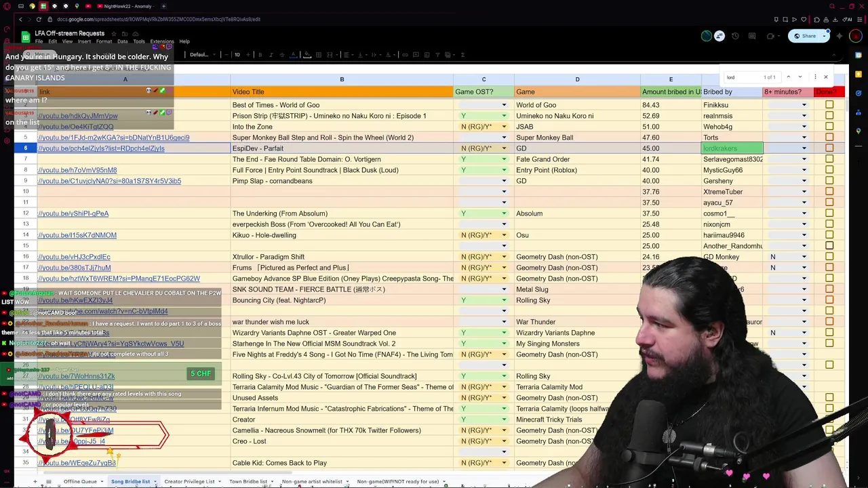Viewport: 868px width, 488px height.
Task: Switch to Offline Queue sheet tab
Action: click(x=80, y=481)
